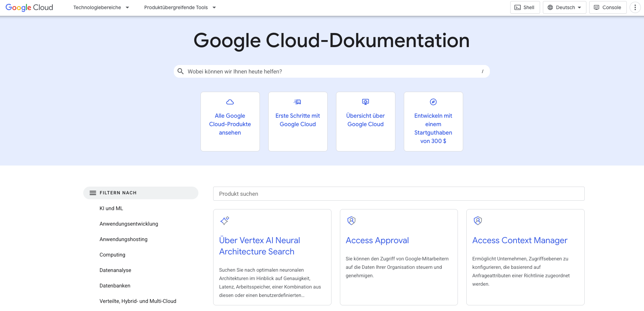Collapse the FILTERN NACH filter panel
This screenshot has width=644, height=311.
click(141, 193)
